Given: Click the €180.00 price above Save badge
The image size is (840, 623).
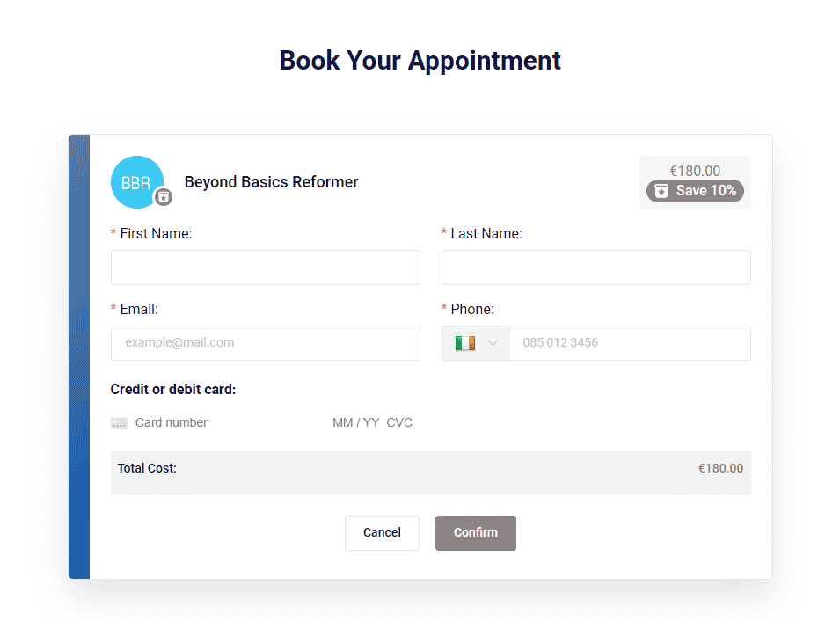Looking at the screenshot, I should 695,171.
